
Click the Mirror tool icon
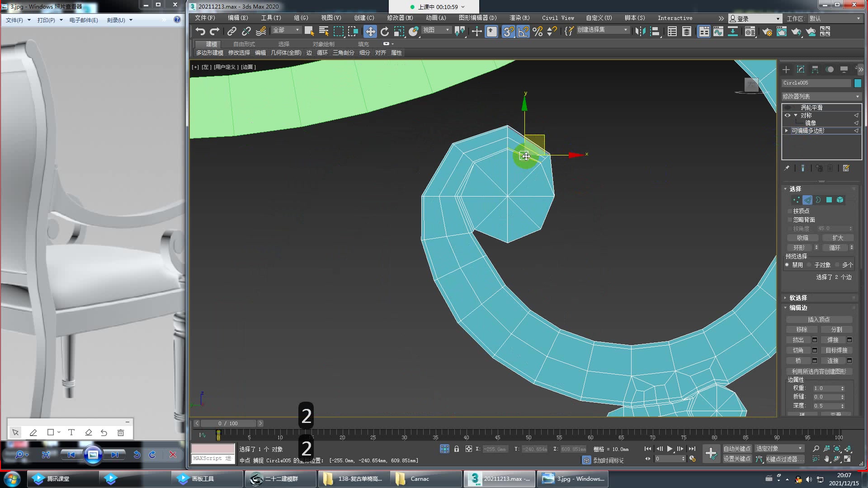pos(640,31)
